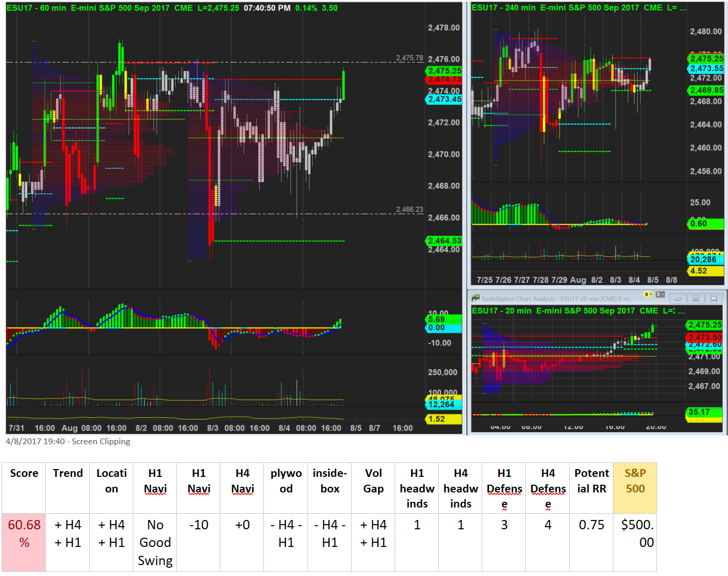728x576 pixels.
Task: Select the green 35.17 indicator label
Action: tap(704, 413)
